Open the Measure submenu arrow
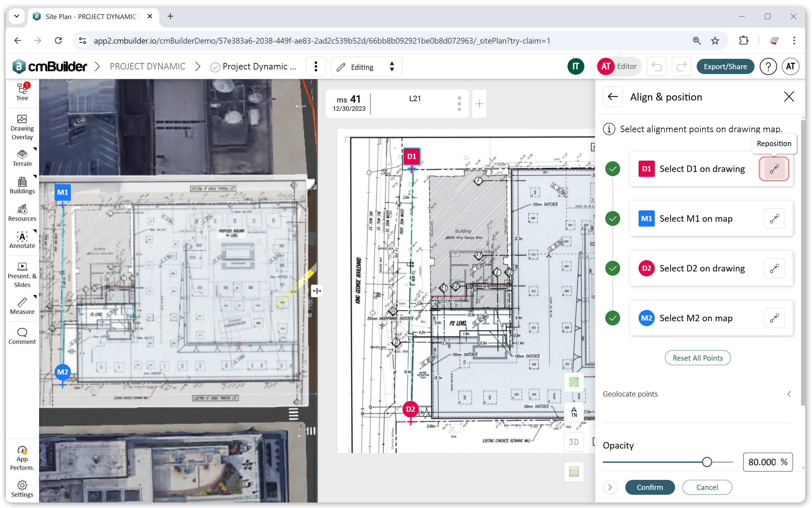The height and width of the screenshot is (508, 812). click(x=35, y=296)
